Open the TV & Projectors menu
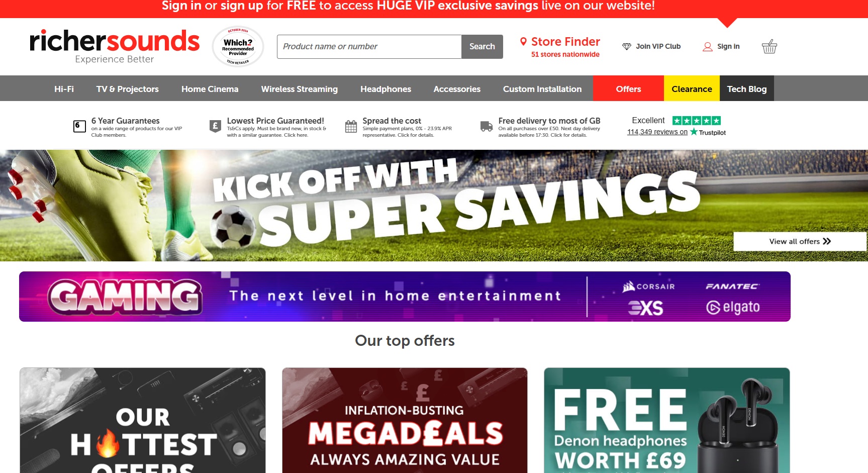This screenshot has height=473, width=868. (x=128, y=89)
